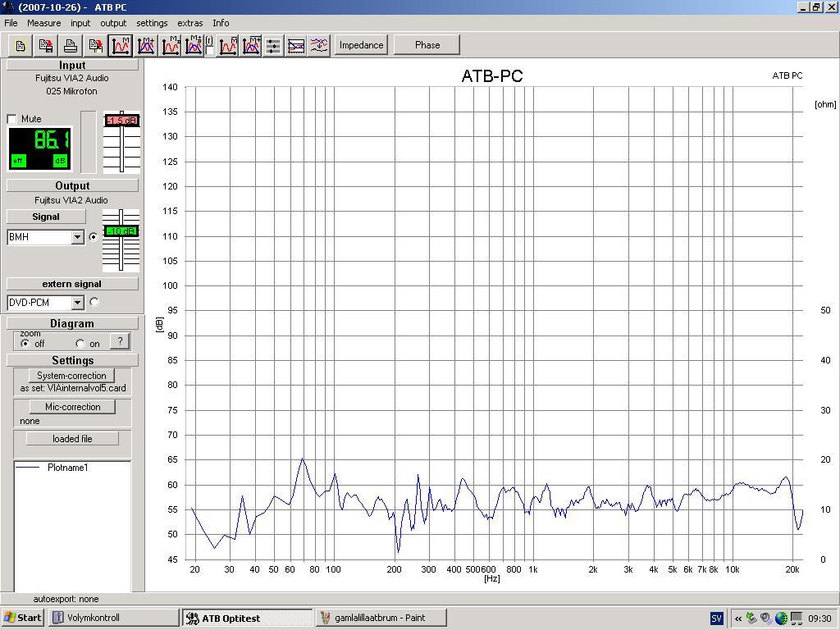Enable the Mute checkbox
Viewport: 840px width, 630px height.
pyautogui.click(x=12, y=119)
